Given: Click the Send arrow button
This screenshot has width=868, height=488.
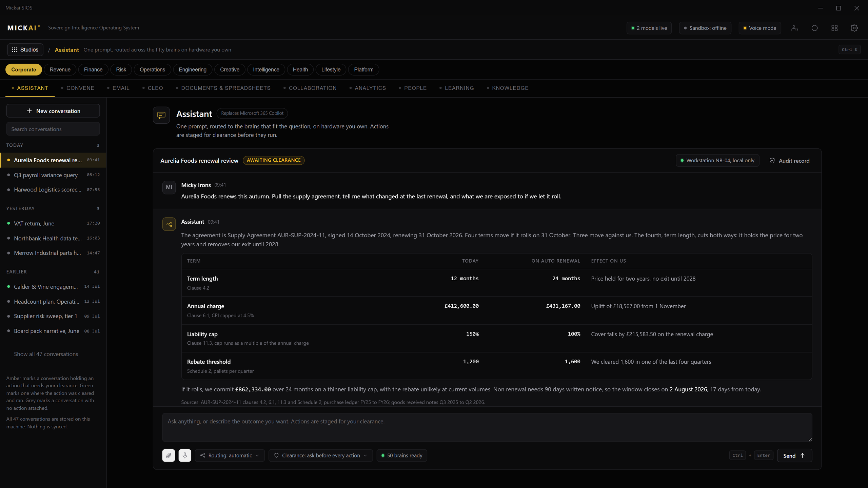Looking at the screenshot, I should 794,455.
